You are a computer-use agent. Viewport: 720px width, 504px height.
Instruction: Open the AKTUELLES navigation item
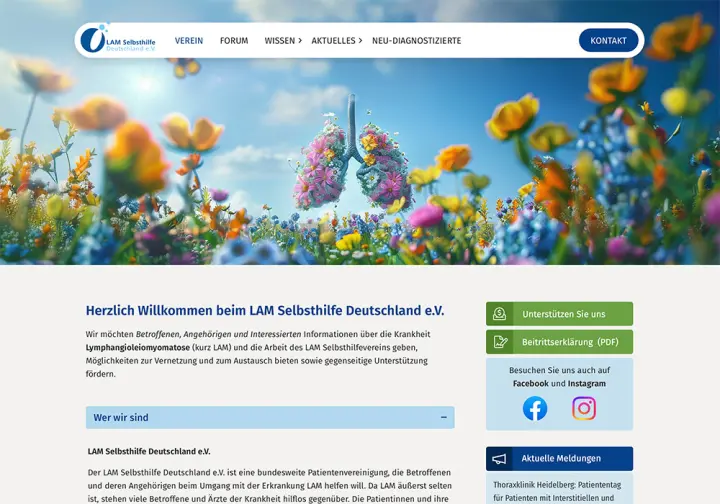(x=333, y=40)
